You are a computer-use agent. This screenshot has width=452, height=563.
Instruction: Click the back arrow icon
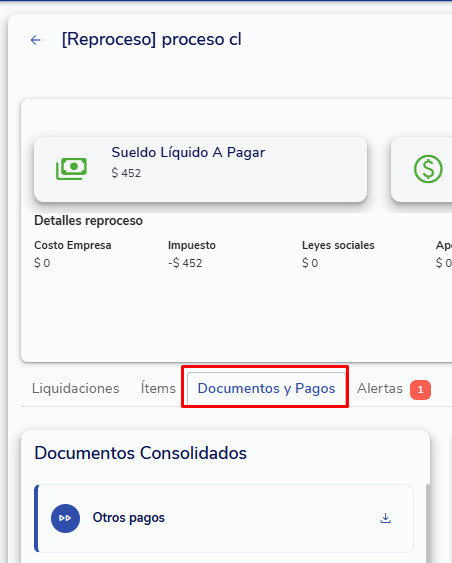[x=35, y=40]
